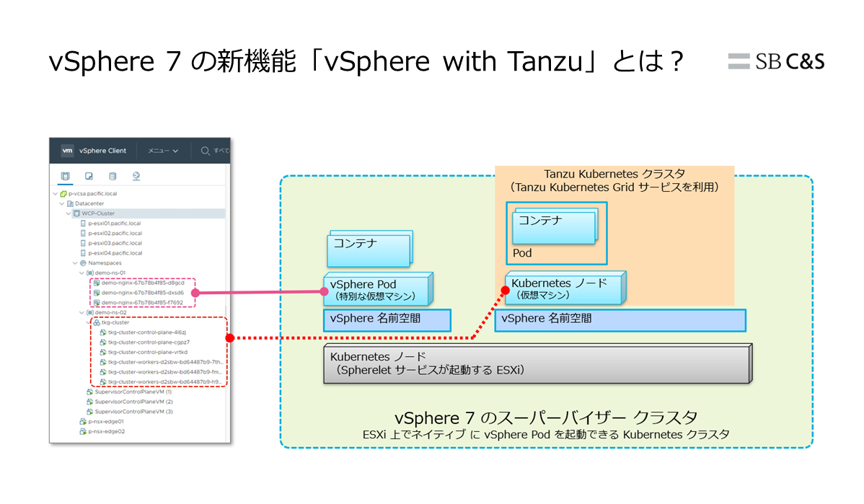Click the vSphere Client title text

(102, 151)
